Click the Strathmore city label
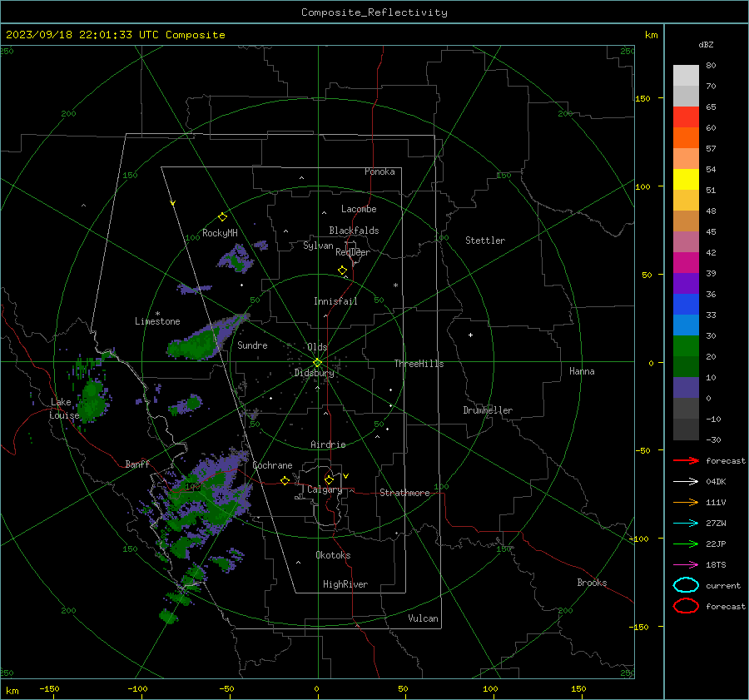This screenshot has width=749, height=700. point(404,493)
